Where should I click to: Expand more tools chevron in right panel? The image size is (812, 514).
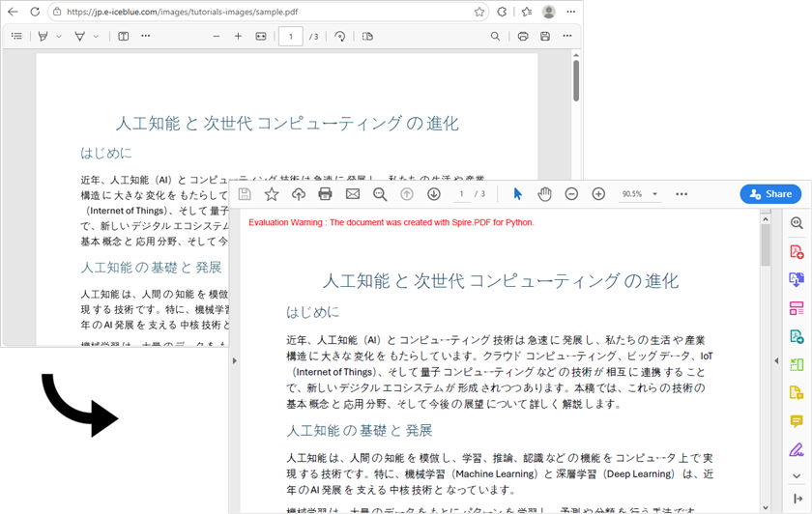point(797,475)
